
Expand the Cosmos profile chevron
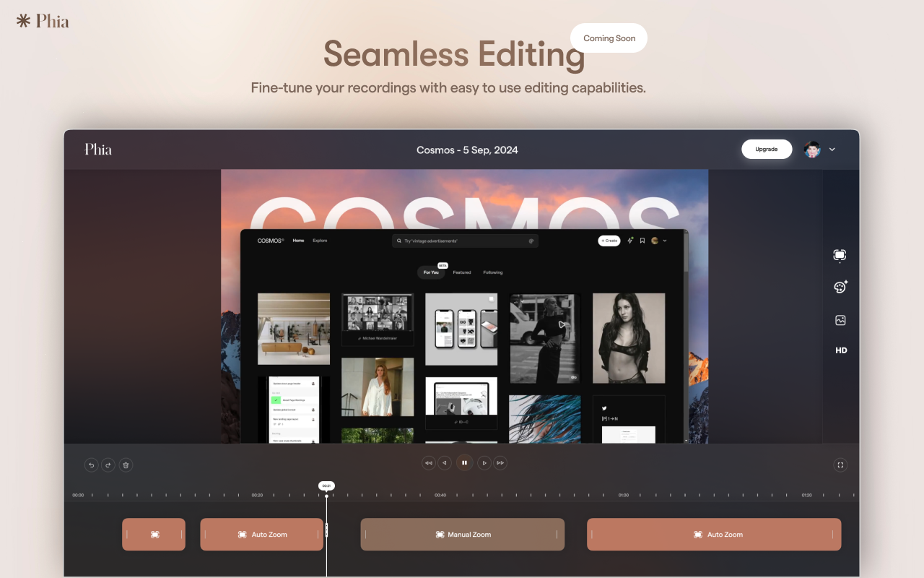[665, 241]
